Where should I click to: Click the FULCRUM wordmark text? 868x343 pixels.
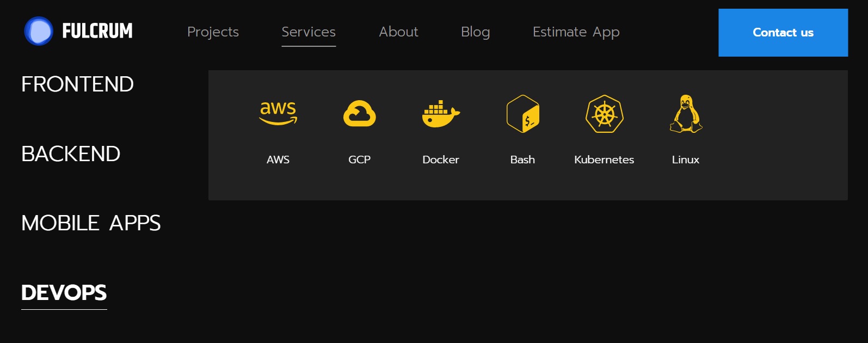(97, 31)
